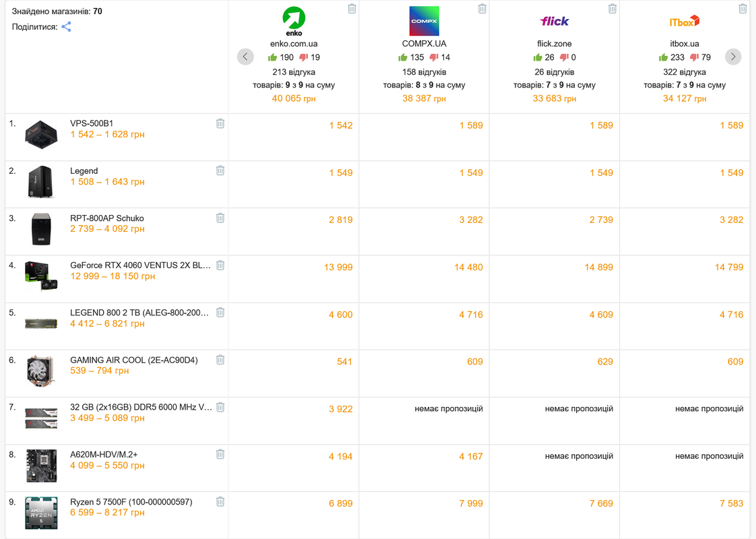
Task: Click enko total sum 40 065 грн
Action: click(x=294, y=98)
